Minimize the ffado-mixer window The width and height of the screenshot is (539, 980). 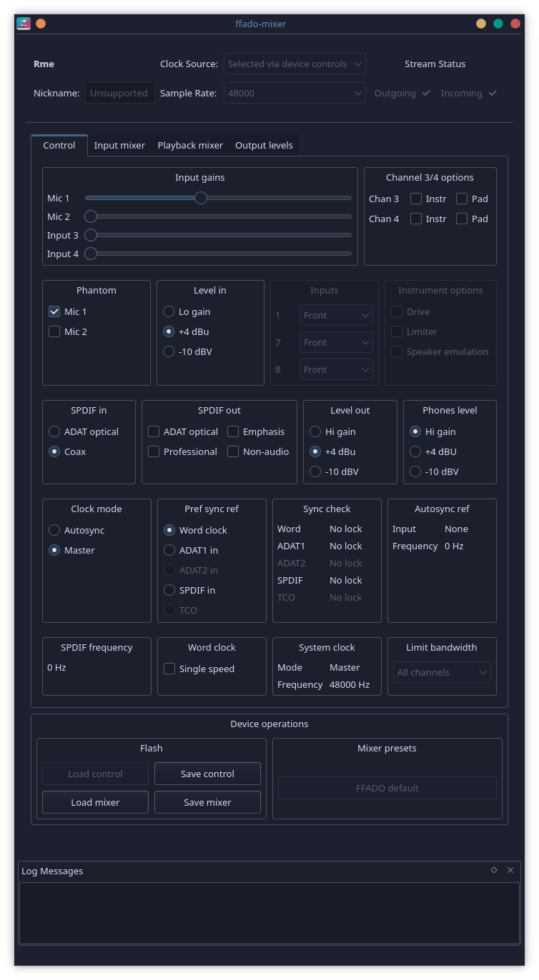click(x=481, y=24)
